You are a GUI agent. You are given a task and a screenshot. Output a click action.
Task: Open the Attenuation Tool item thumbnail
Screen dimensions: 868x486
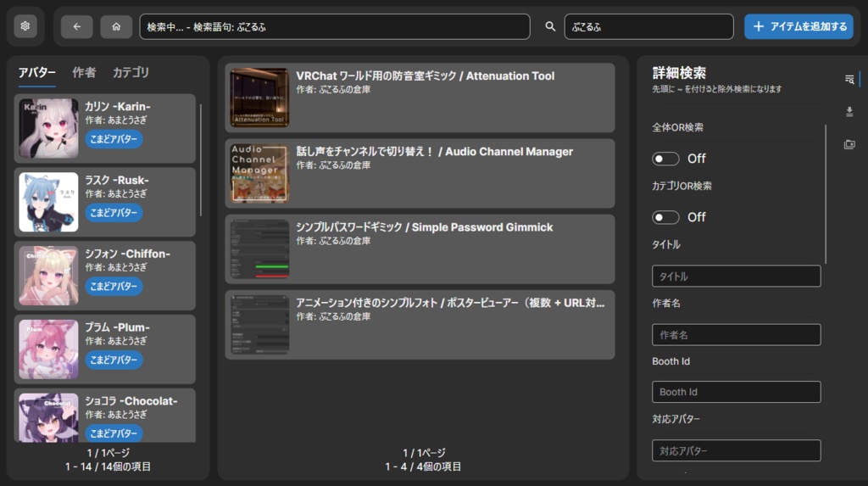(259, 98)
